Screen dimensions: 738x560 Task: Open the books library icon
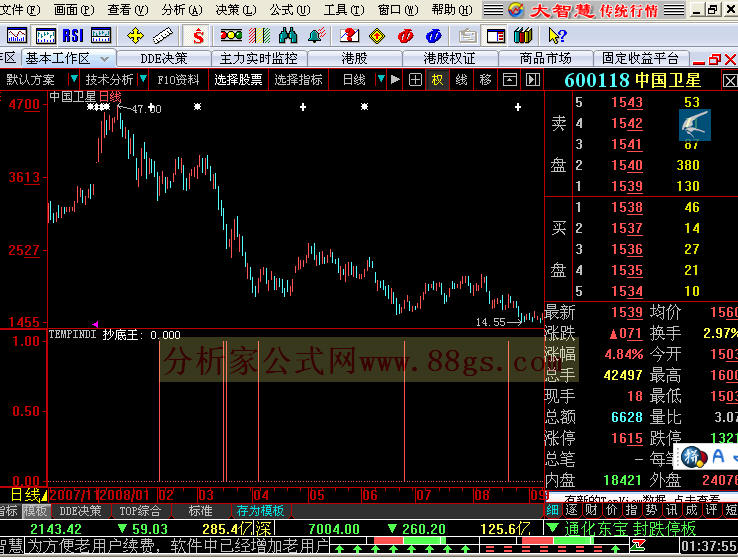point(523,36)
